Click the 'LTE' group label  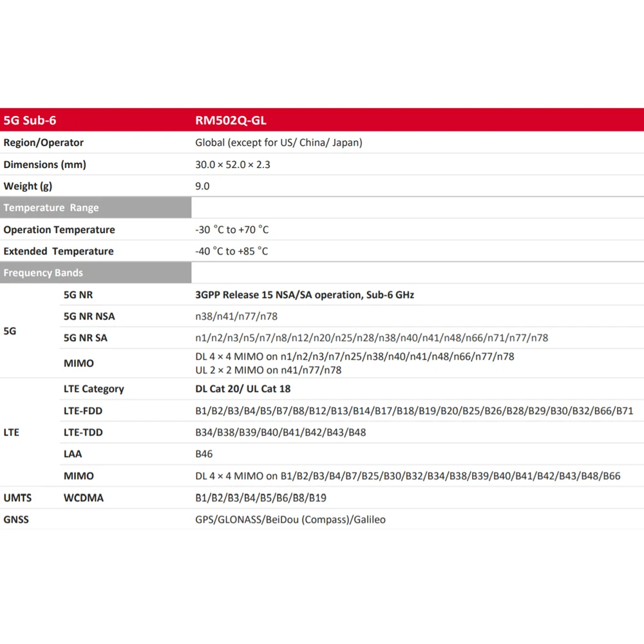tap(11, 433)
